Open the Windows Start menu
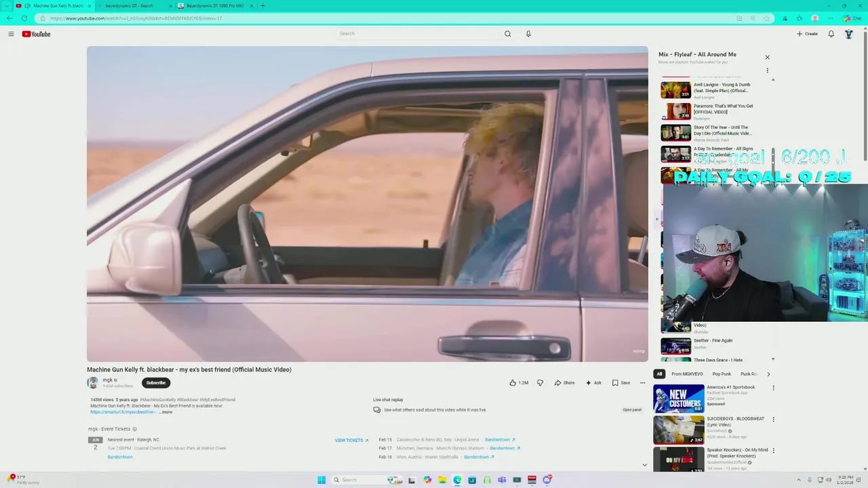The width and height of the screenshot is (868, 488). [x=321, y=480]
